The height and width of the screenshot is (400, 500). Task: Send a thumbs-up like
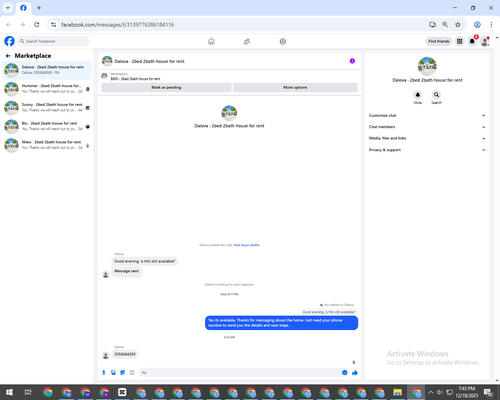tap(355, 372)
